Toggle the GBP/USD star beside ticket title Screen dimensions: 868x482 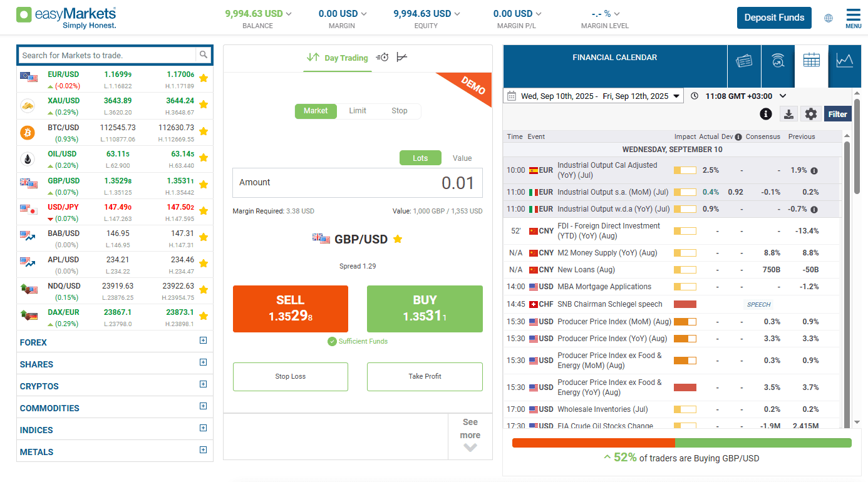coord(398,239)
